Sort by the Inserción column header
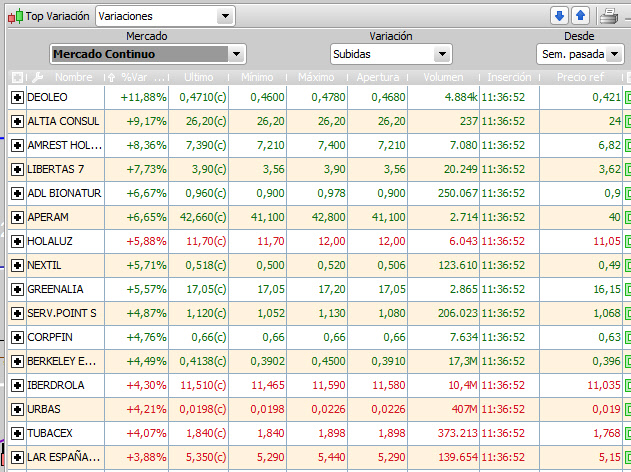The width and height of the screenshot is (631, 472). [x=509, y=77]
